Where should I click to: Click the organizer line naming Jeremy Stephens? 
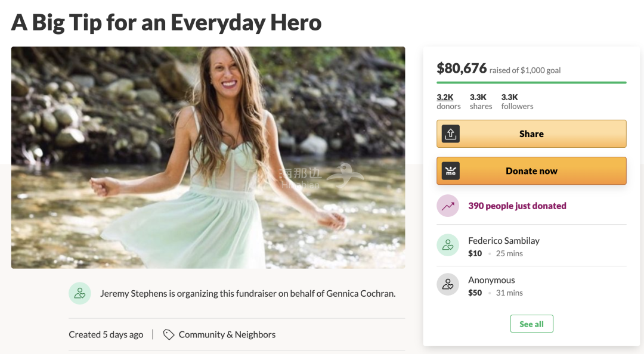point(247,294)
